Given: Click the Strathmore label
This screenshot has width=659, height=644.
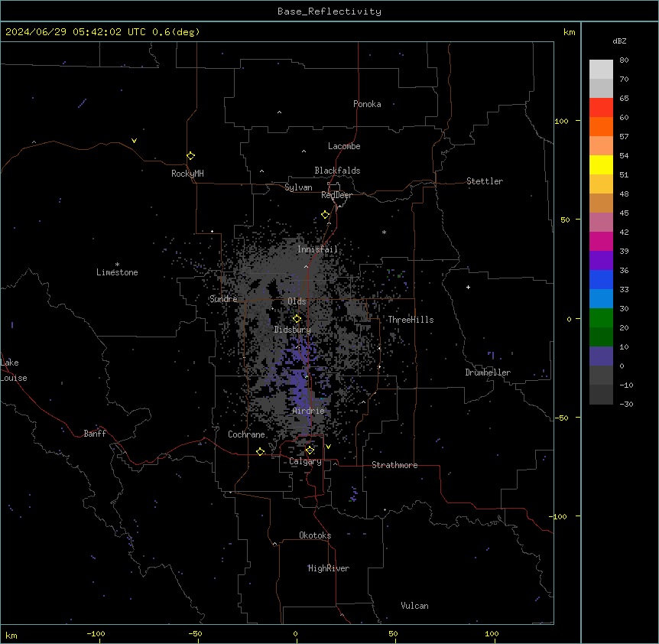Looking at the screenshot, I should (x=394, y=465).
